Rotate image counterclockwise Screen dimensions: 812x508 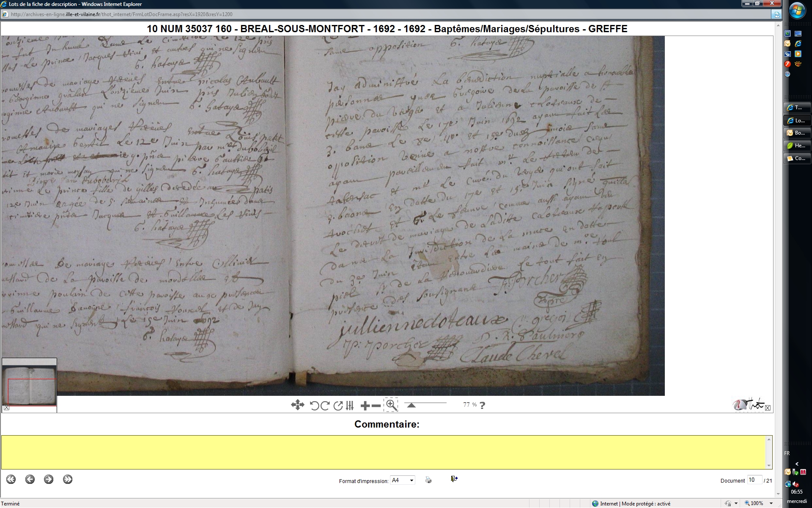click(x=314, y=406)
